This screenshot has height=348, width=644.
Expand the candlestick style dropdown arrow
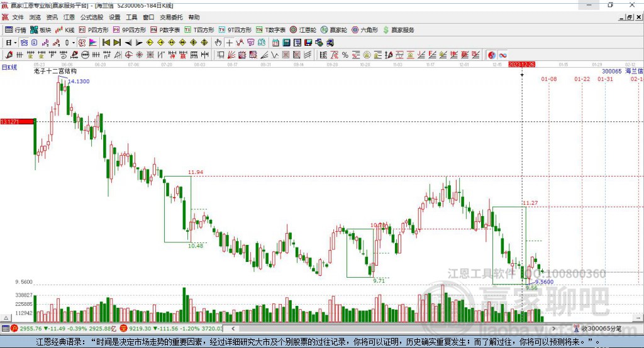(74, 43)
